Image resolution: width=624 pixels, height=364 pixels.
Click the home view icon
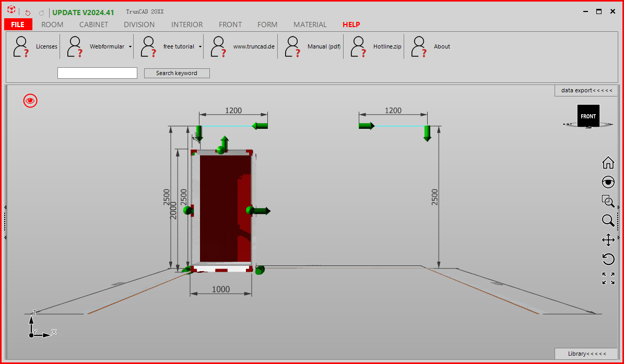[x=608, y=163]
